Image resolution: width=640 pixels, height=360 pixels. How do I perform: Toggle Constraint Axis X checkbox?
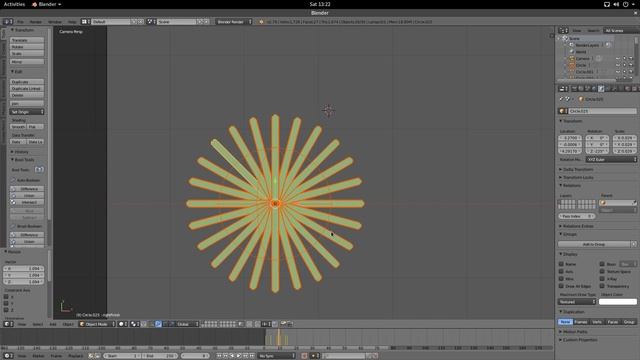click(6, 297)
